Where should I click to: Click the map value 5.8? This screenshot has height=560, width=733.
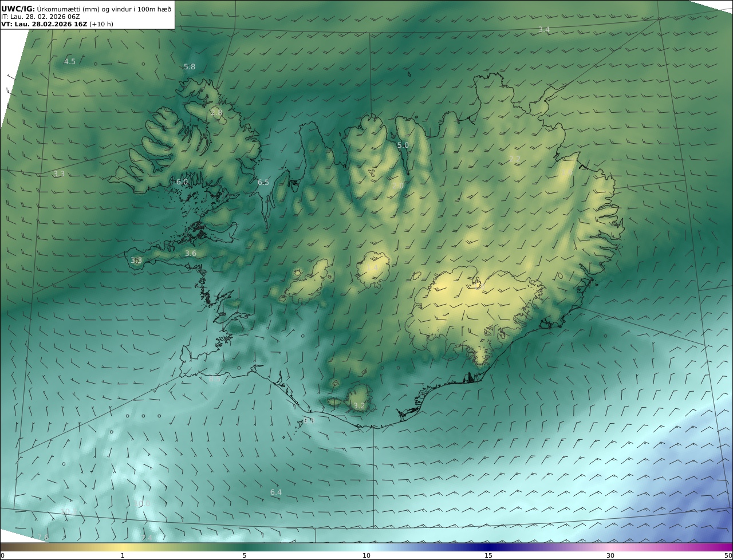coord(190,67)
